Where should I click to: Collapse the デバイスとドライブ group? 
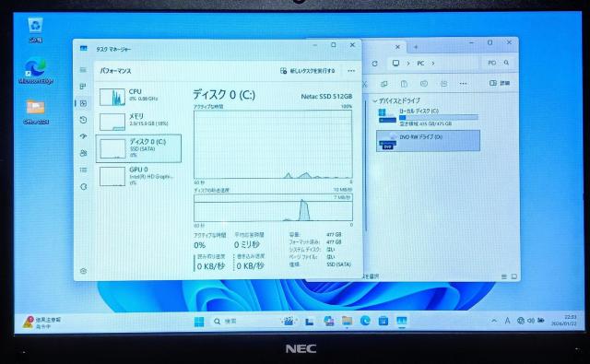(x=375, y=100)
